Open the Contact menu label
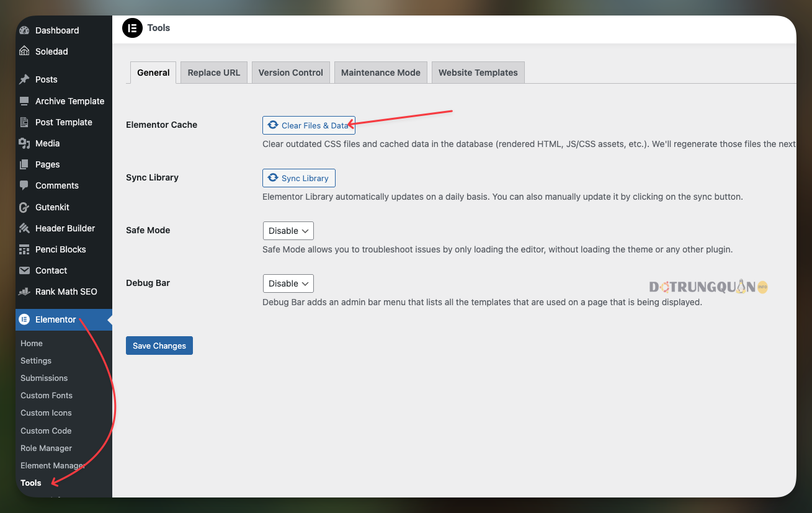 51,270
